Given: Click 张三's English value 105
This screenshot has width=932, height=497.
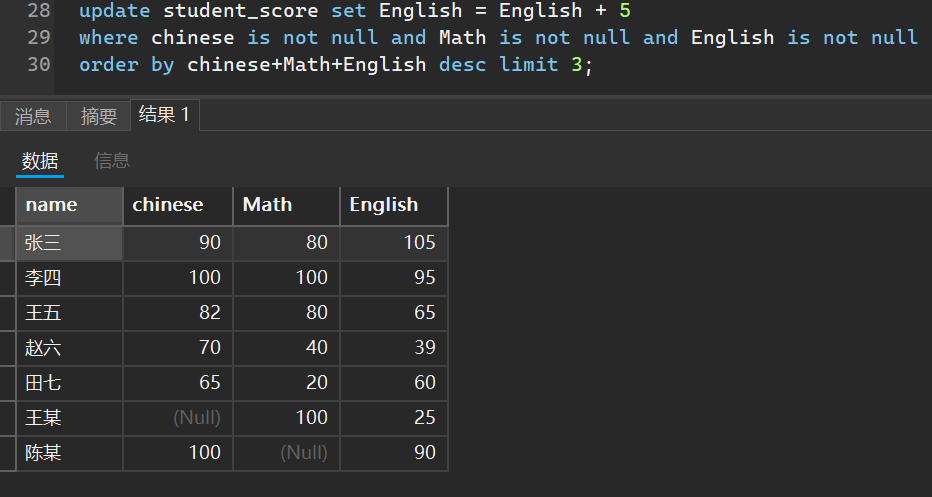Looking at the screenshot, I should [393, 243].
